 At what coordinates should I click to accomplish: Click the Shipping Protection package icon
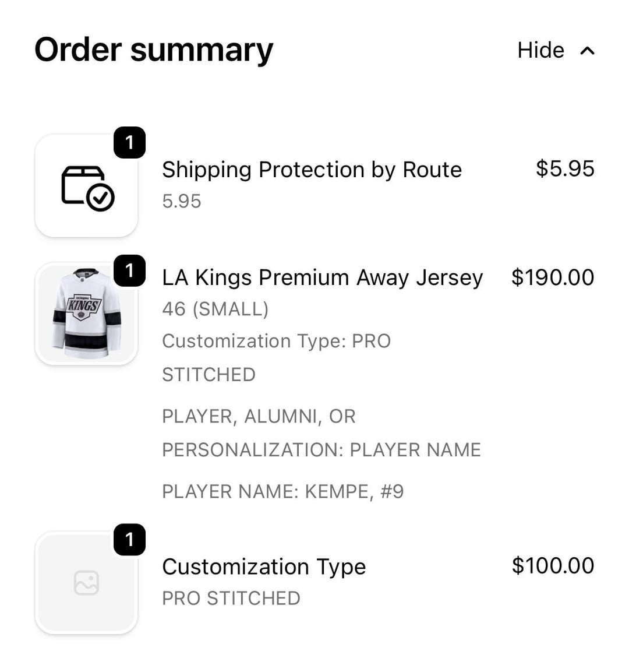pos(87,187)
